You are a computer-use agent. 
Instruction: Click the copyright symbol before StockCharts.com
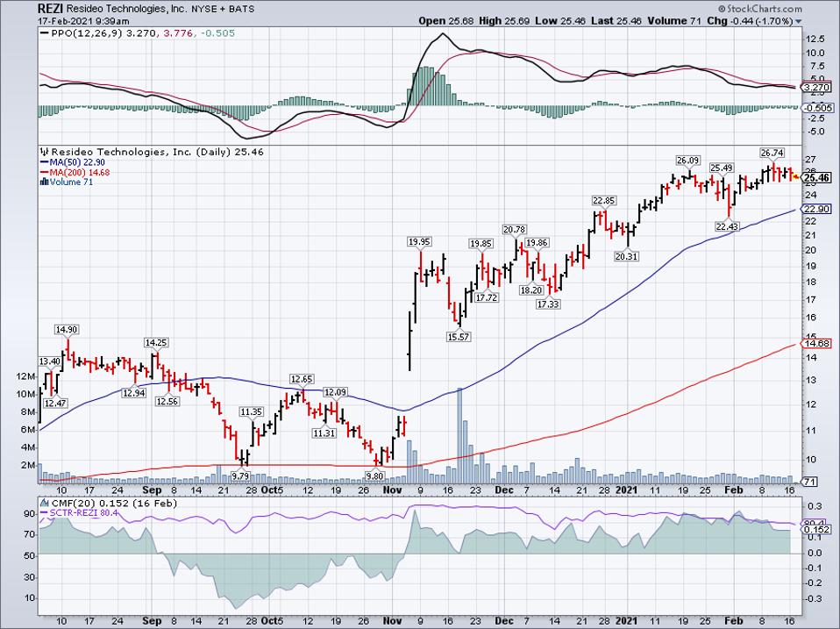722,9
